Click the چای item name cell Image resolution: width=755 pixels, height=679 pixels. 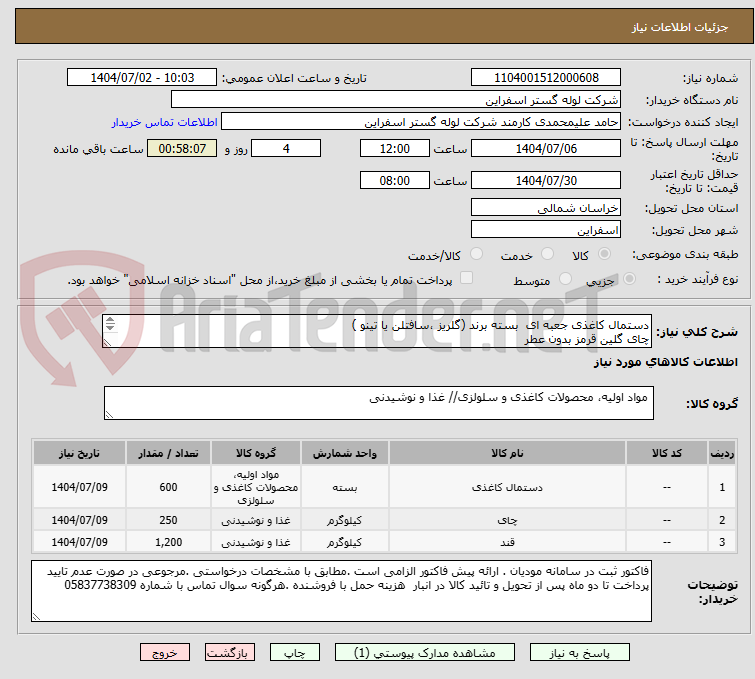(x=507, y=520)
